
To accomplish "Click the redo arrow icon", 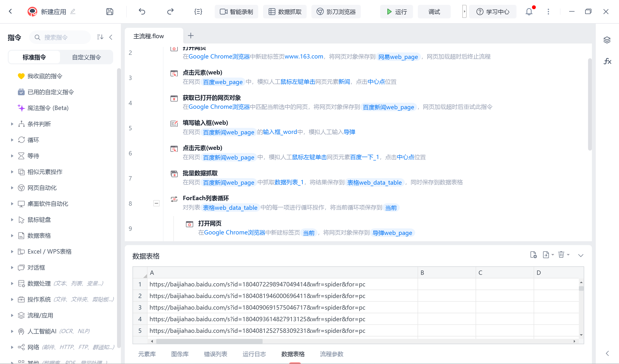I will pos(170,12).
